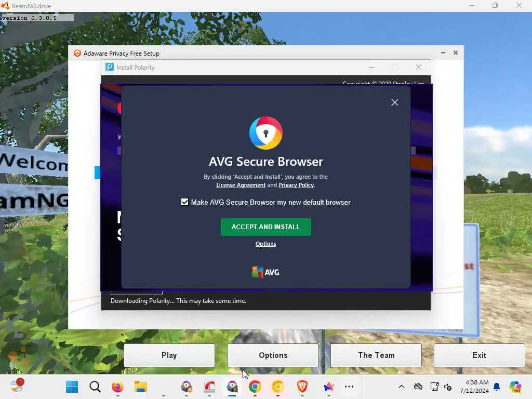Image resolution: width=532 pixels, height=399 pixels.
Task: Click the AVG brand logo at dialog bottom
Action: pyautogui.click(x=265, y=272)
